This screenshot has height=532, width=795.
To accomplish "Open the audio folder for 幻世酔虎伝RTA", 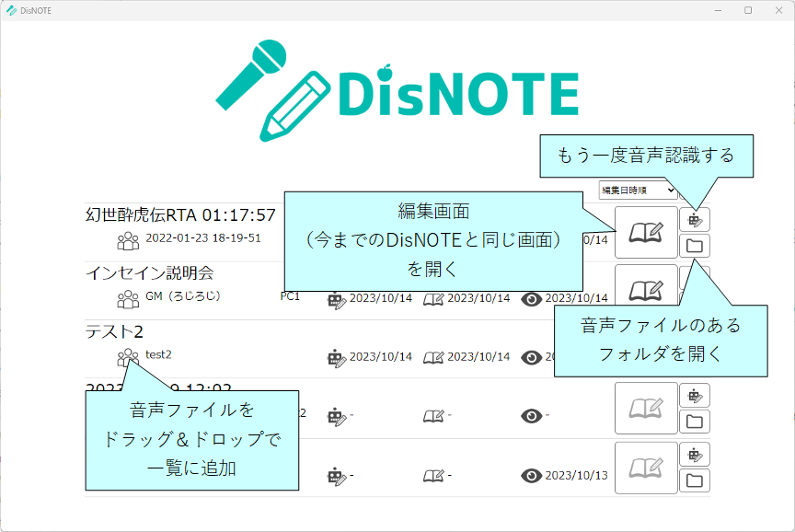I will 695,246.
